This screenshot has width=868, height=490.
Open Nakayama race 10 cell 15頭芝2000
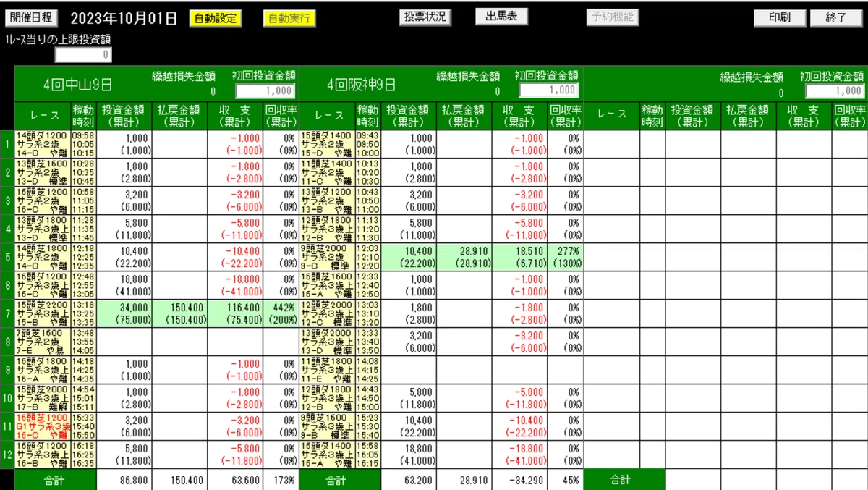click(42, 399)
